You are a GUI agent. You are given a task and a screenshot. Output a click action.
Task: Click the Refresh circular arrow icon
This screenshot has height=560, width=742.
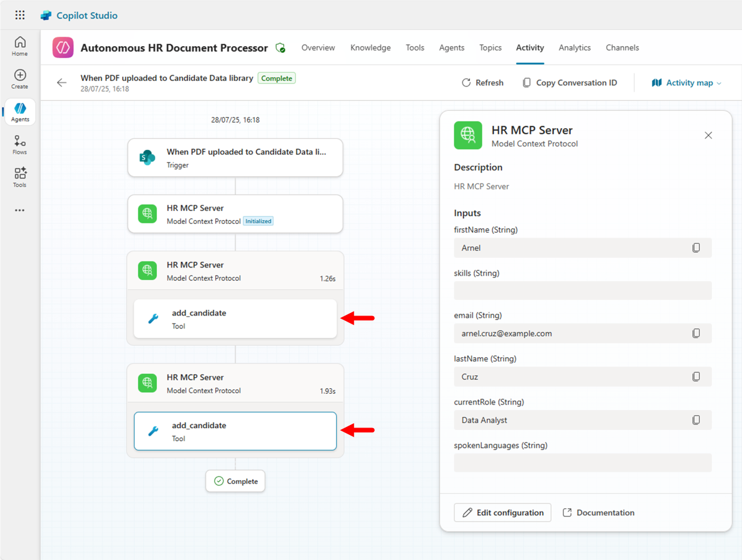pyautogui.click(x=466, y=83)
